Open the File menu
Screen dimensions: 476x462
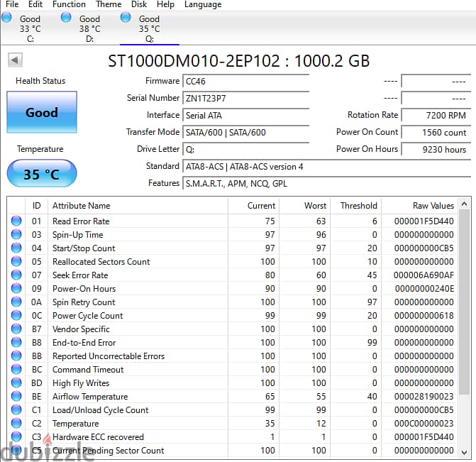pyautogui.click(x=12, y=4)
